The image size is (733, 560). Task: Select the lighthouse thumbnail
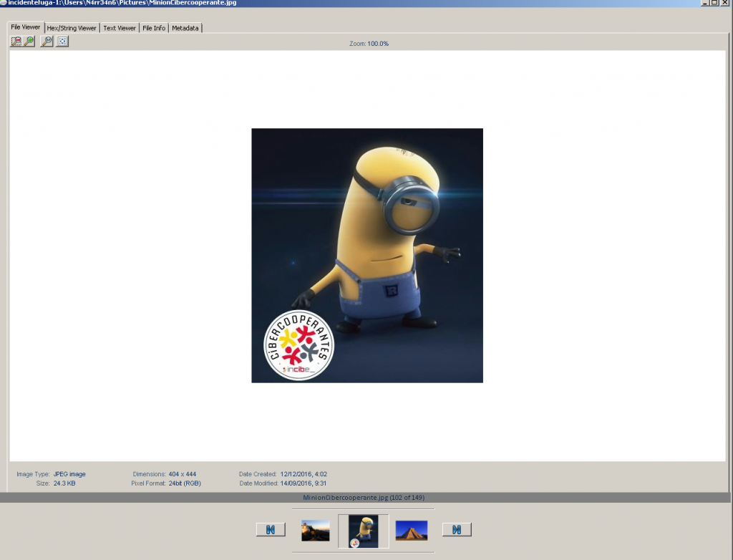click(x=316, y=531)
